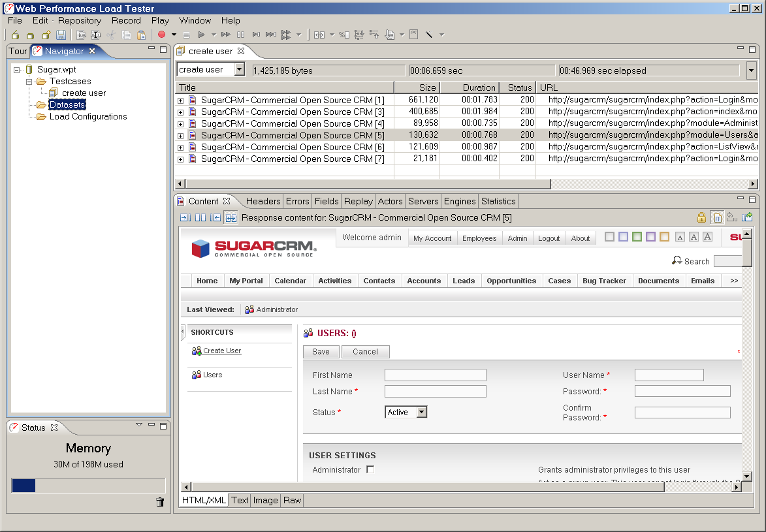Select the purple theme color swatch
Screen dimensions: 766x532
650,237
